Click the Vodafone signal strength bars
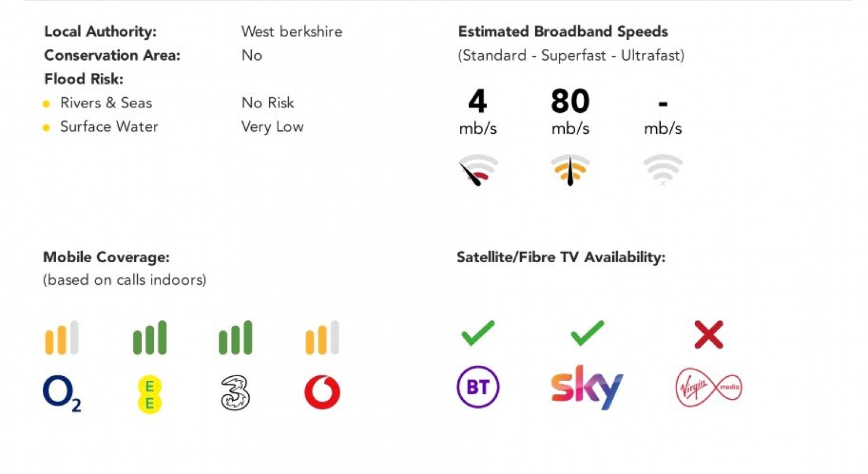 pyautogui.click(x=322, y=337)
